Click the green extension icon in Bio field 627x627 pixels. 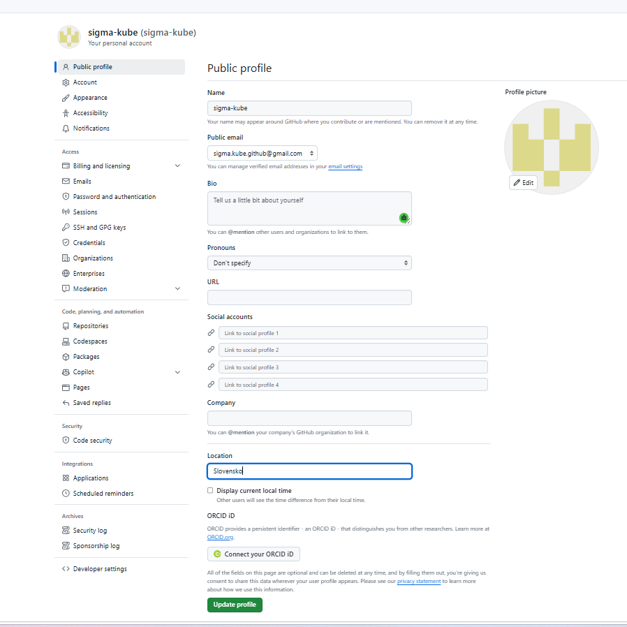(x=404, y=218)
